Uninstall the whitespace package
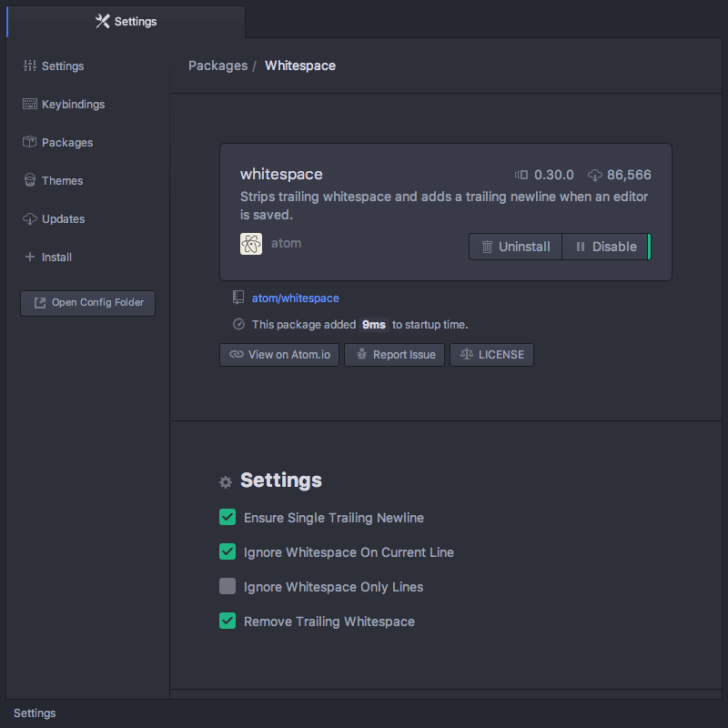Screen dimensions: 728x728 [x=515, y=247]
